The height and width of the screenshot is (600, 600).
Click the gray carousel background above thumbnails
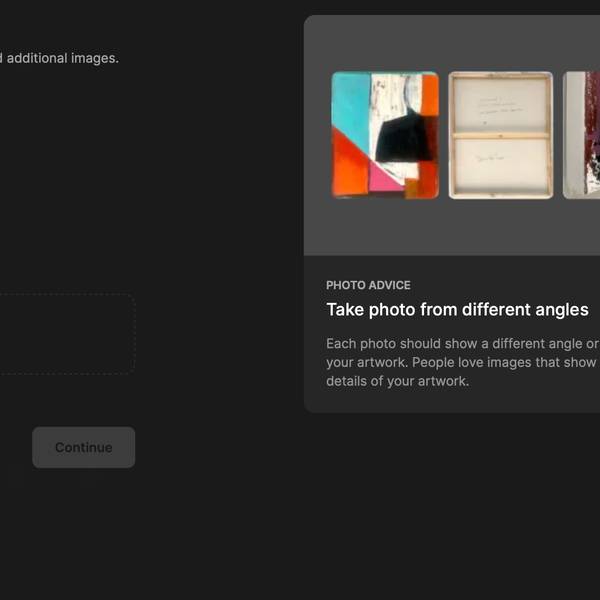pos(450,42)
